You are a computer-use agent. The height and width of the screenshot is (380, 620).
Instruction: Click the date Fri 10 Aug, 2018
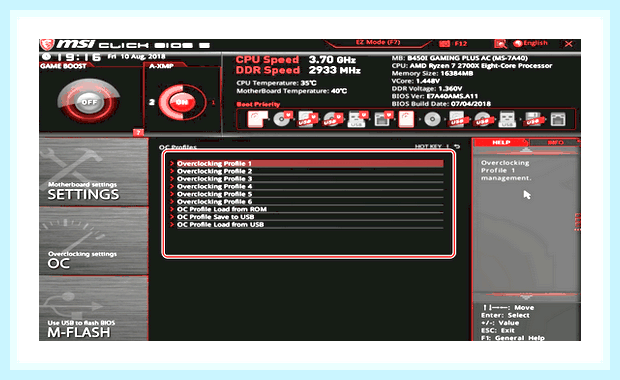tap(136, 57)
